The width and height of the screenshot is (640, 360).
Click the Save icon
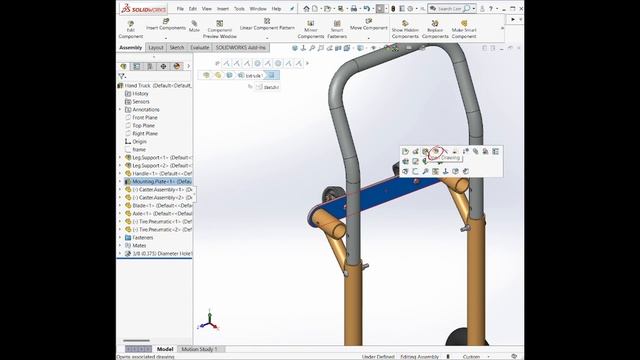pyautogui.click(x=340, y=9)
